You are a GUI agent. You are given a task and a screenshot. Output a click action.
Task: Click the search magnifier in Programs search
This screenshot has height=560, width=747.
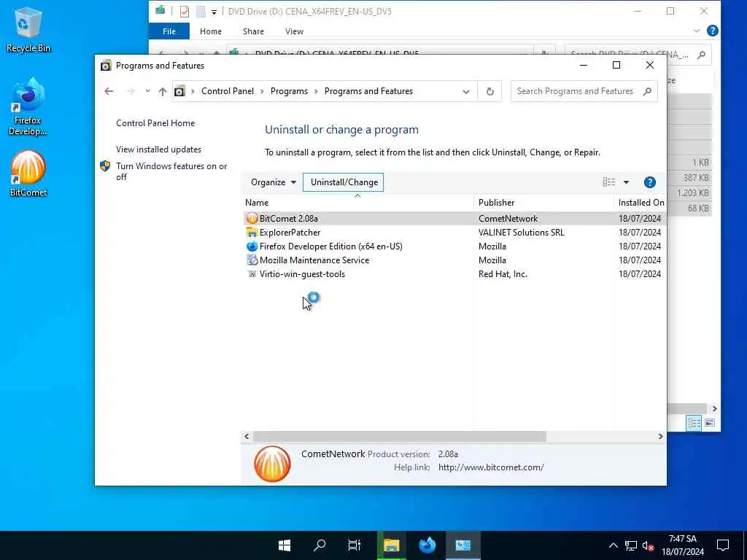coord(647,91)
